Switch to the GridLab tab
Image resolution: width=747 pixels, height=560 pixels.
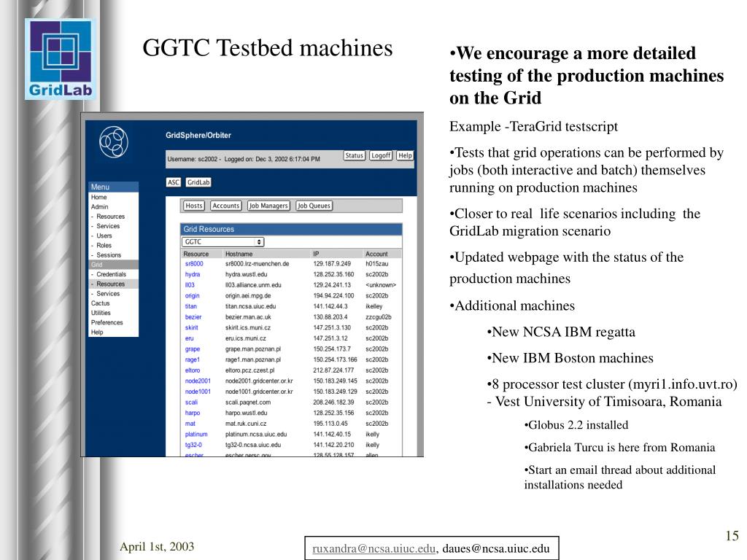tap(198, 182)
